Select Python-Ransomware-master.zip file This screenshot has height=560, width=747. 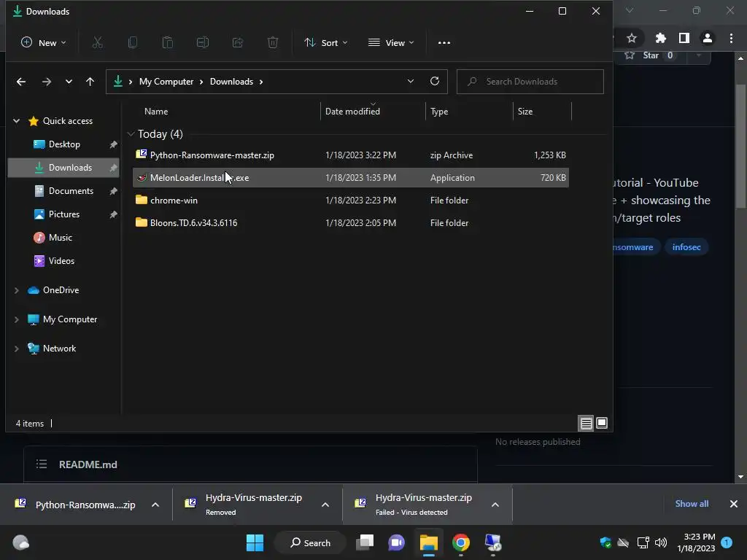pyautogui.click(x=351, y=155)
